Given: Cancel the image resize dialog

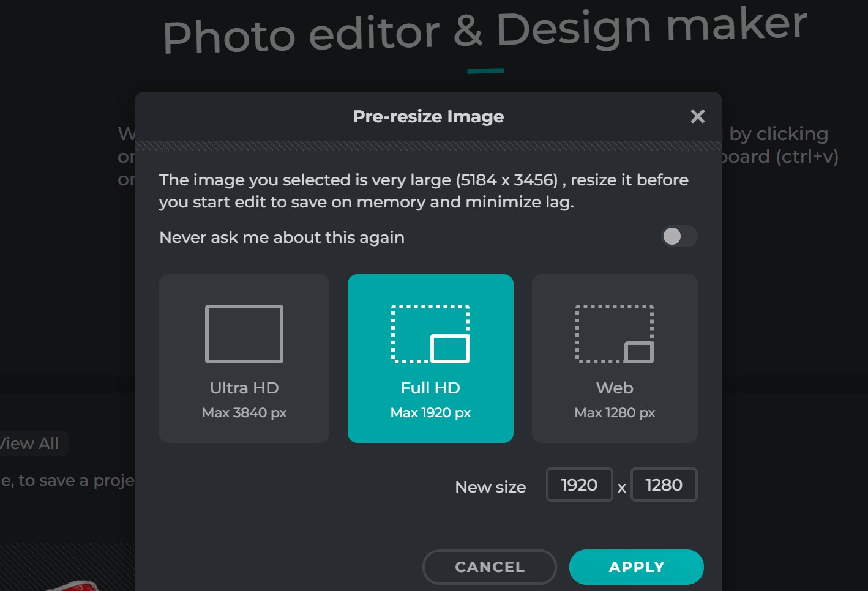Looking at the screenshot, I should pyautogui.click(x=489, y=567).
